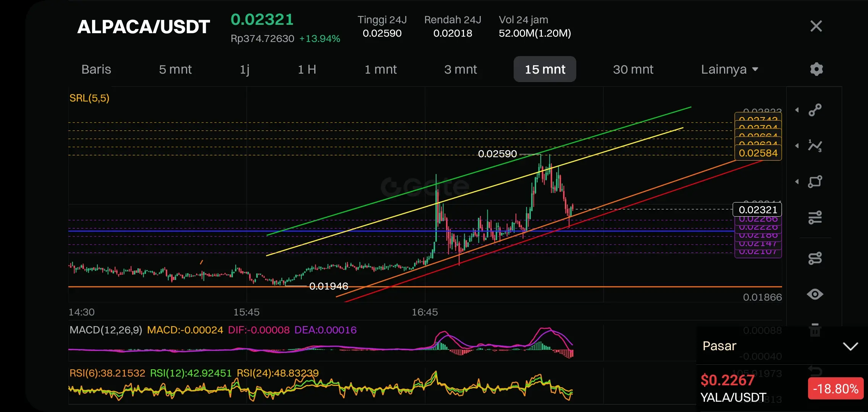This screenshot has height=412, width=868.
Task: Tap the Rp374.72630 price text
Action: coord(262,39)
